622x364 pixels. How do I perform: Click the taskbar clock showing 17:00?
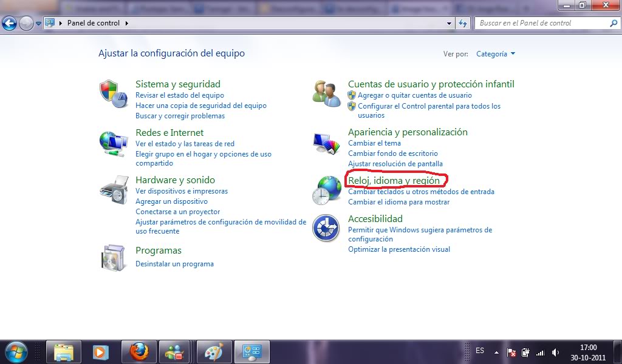pos(588,352)
